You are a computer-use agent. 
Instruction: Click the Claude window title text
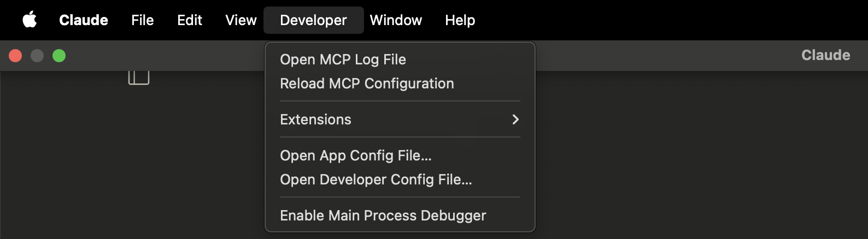[x=826, y=55]
